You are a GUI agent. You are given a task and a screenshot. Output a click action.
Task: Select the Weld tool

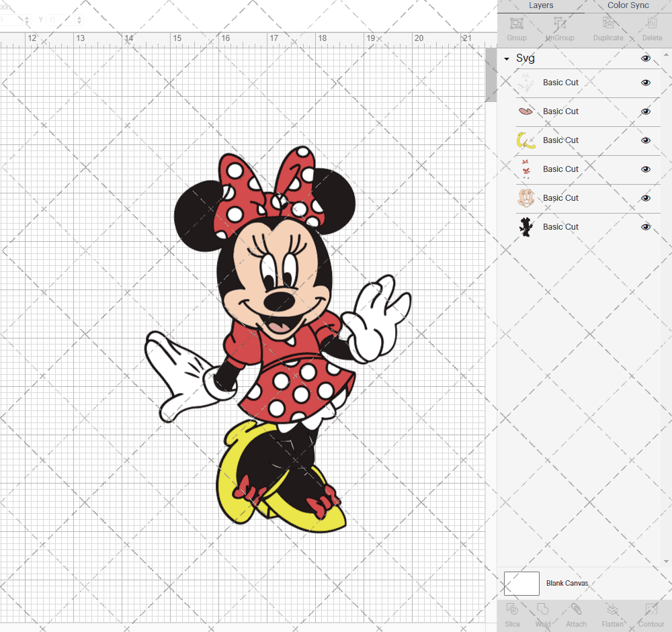[542, 609]
